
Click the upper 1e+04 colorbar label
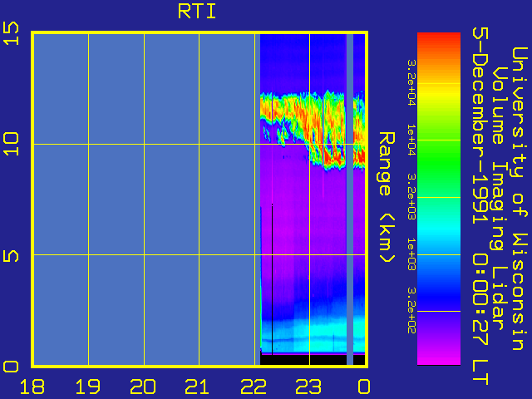pos(411,140)
